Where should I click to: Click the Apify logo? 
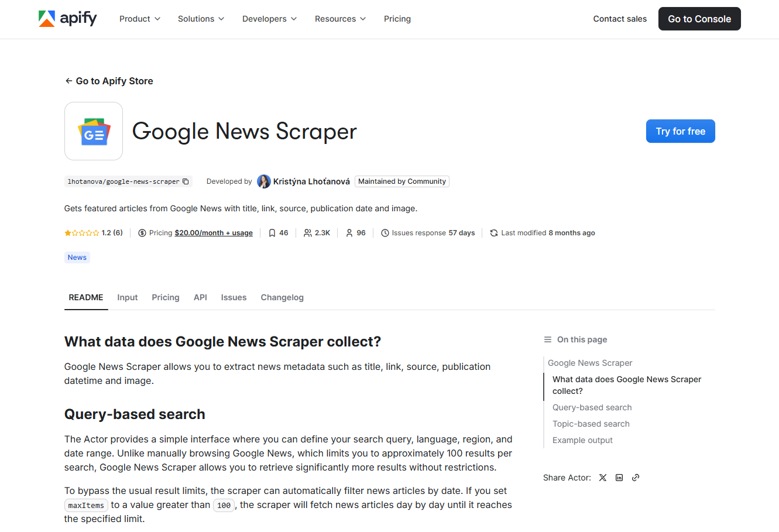67,18
